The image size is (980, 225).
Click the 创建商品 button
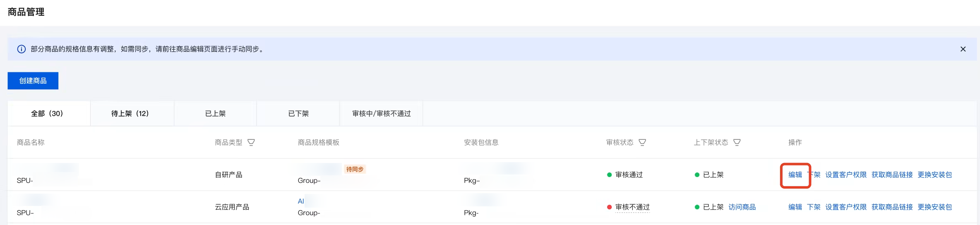click(x=33, y=81)
